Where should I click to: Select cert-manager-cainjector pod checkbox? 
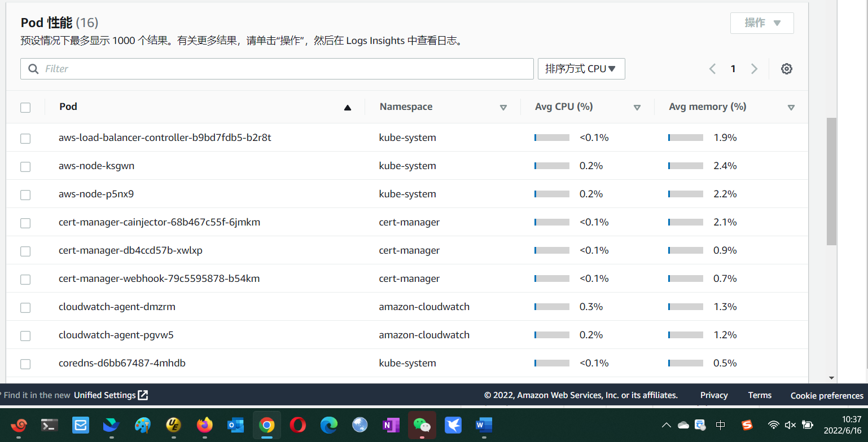pyautogui.click(x=25, y=223)
